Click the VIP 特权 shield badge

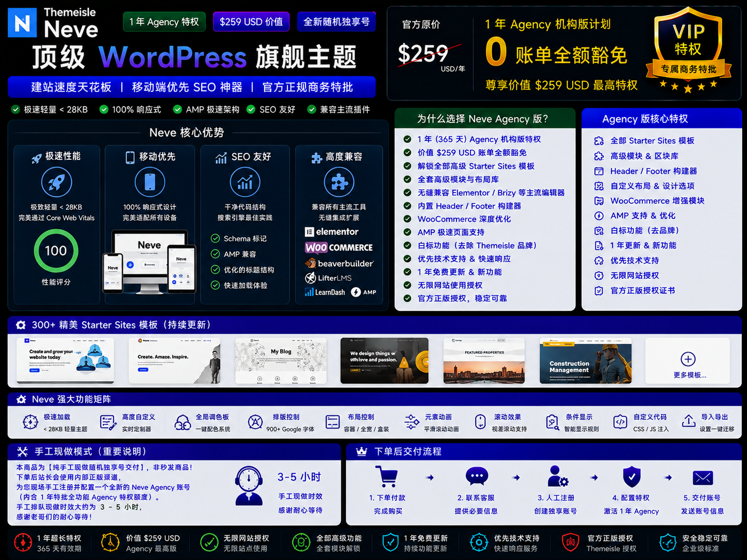688,49
